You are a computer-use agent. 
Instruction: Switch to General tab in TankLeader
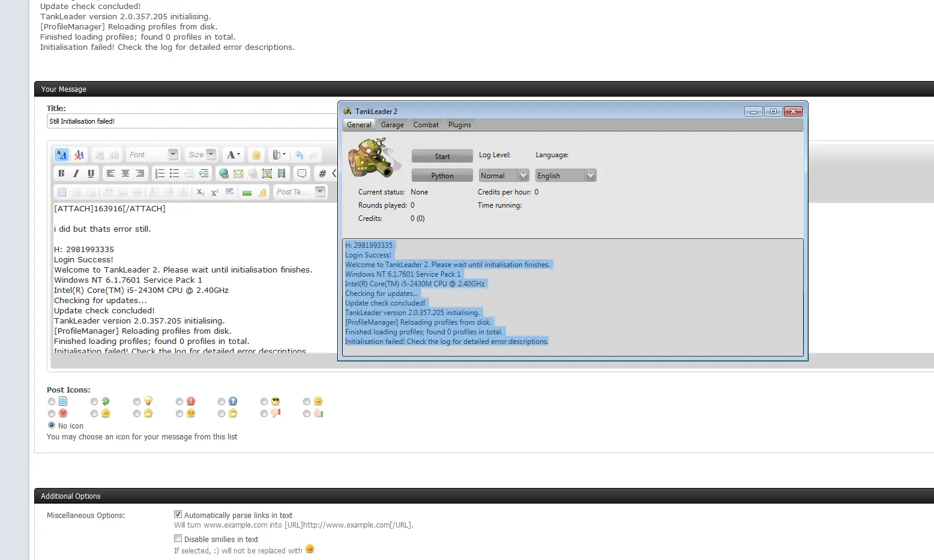point(359,125)
